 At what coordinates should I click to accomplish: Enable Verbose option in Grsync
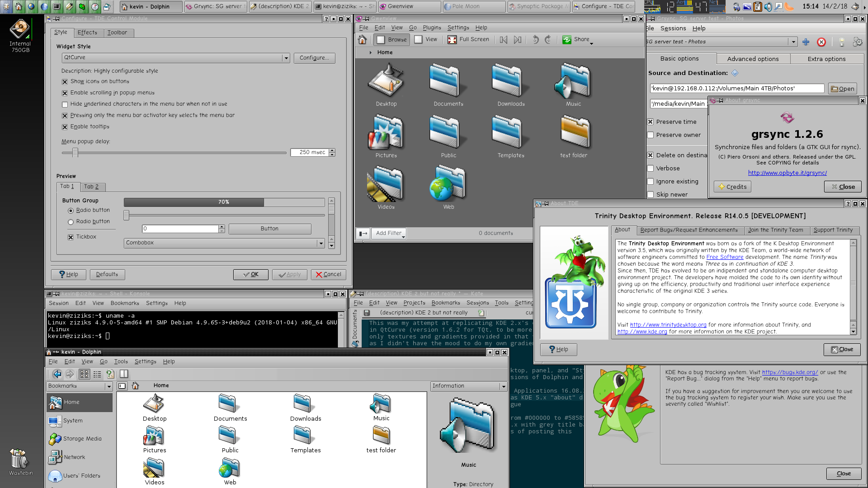[x=650, y=169]
